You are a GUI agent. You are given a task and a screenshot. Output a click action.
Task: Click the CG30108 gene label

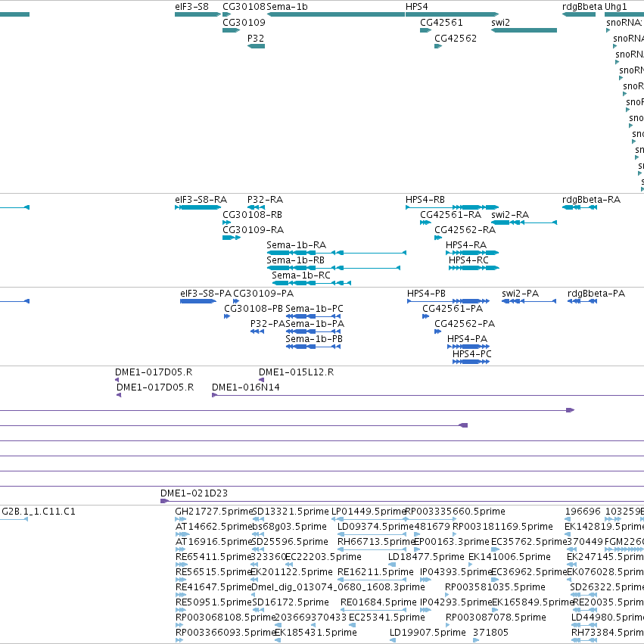[x=244, y=7]
